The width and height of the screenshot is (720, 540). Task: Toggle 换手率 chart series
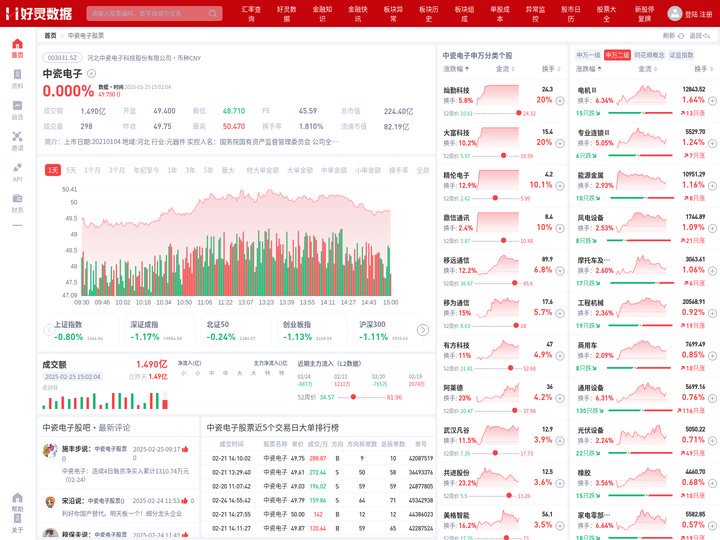399,170
